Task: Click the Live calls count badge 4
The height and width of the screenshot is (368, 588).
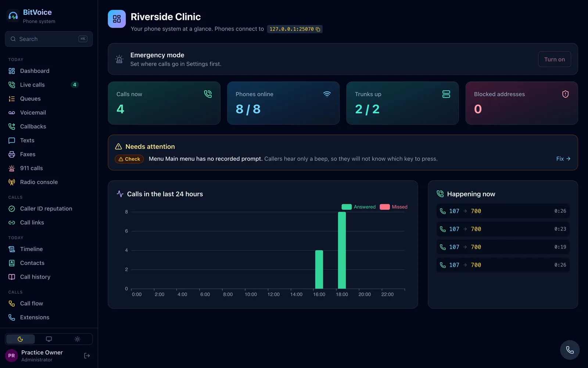Action: [75, 85]
